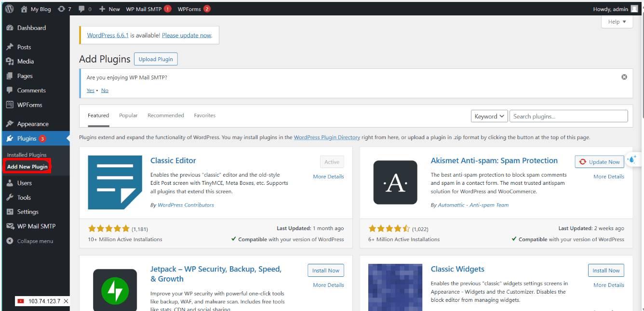
Task: Install the Jetpack plugin now
Action: click(326, 271)
